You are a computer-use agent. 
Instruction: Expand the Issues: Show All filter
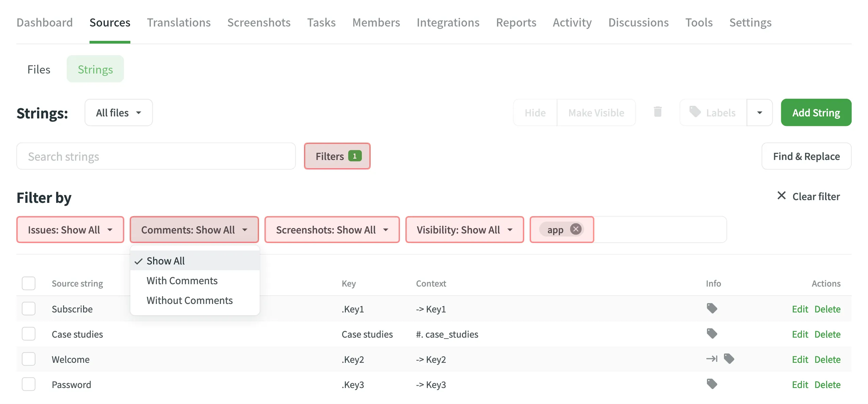(x=70, y=230)
